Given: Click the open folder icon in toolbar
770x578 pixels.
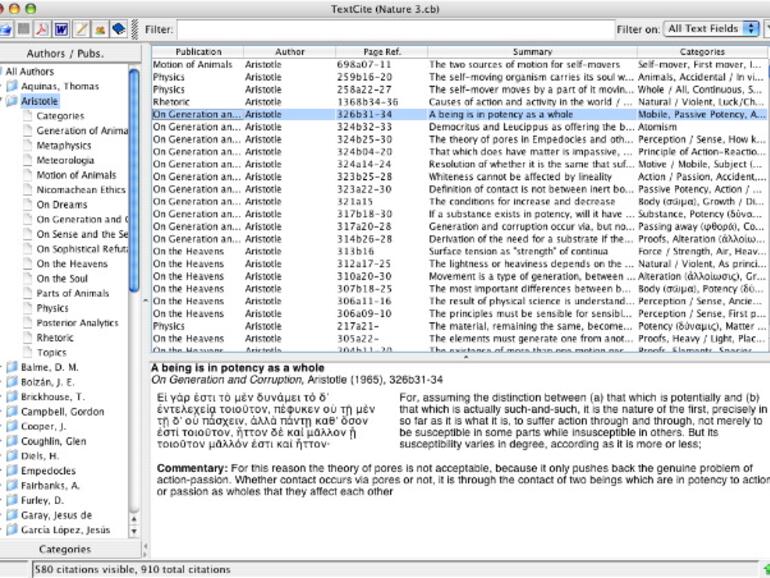Looking at the screenshot, I should 6,29.
